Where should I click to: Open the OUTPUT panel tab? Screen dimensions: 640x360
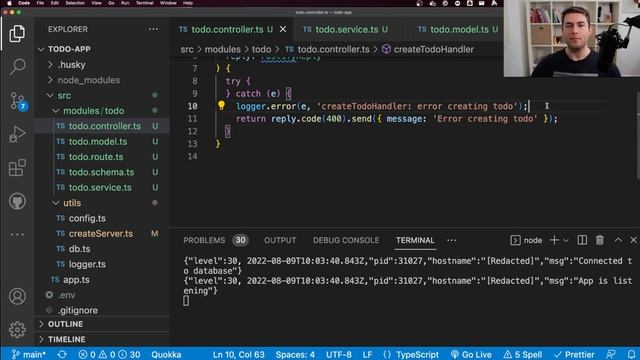(x=280, y=240)
